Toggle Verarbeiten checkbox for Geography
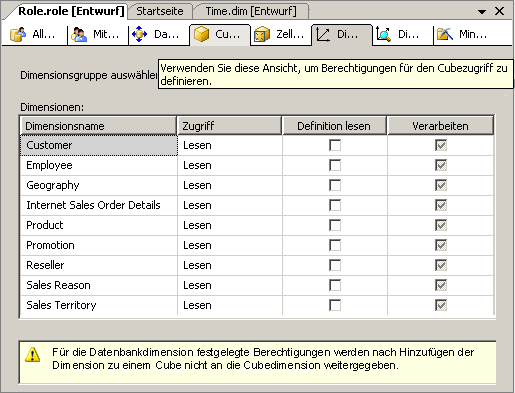This screenshot has height=393, width=515. [441, 185]
